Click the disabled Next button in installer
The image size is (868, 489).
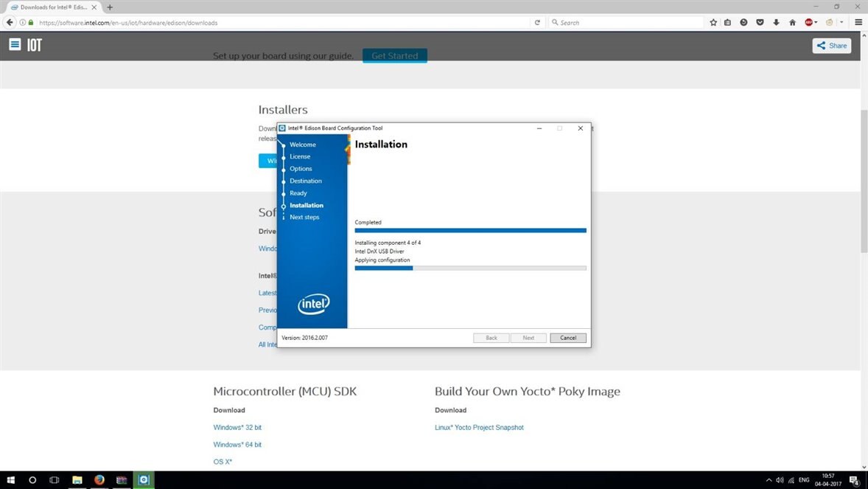528,338
